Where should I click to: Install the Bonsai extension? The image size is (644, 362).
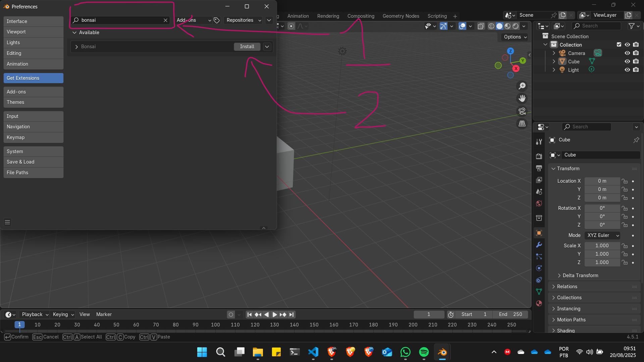247,47
